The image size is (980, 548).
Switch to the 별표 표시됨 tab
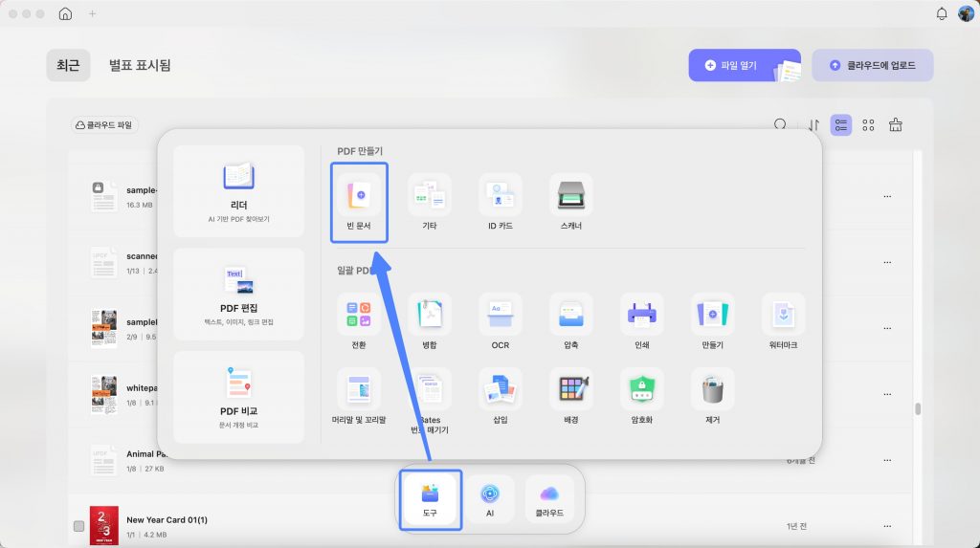coord(140,65)
